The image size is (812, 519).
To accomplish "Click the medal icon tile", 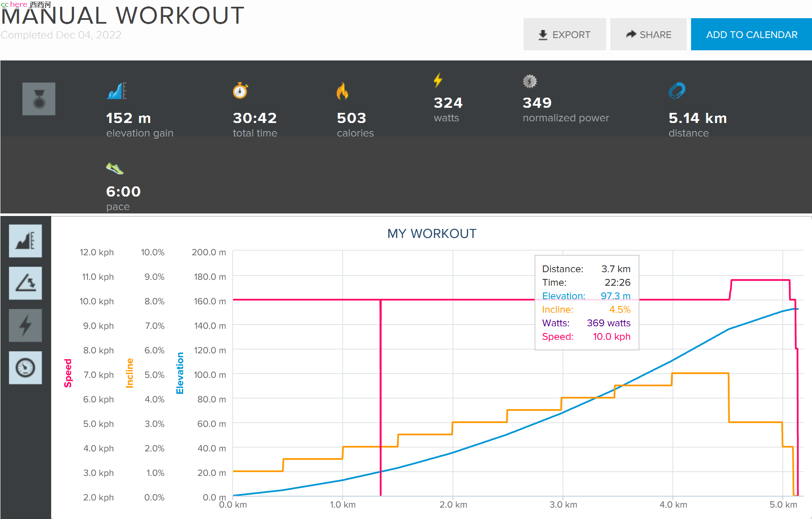I will pos(39,99).
